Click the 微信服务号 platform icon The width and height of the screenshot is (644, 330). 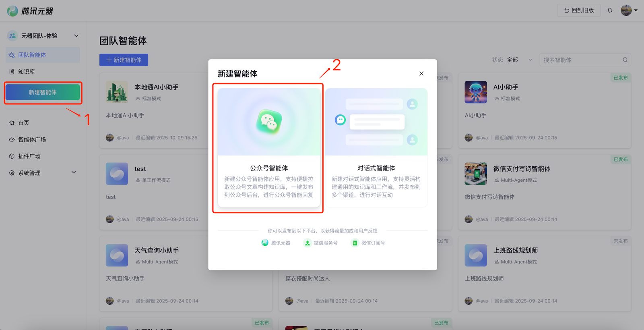click(x=308, y=243)
